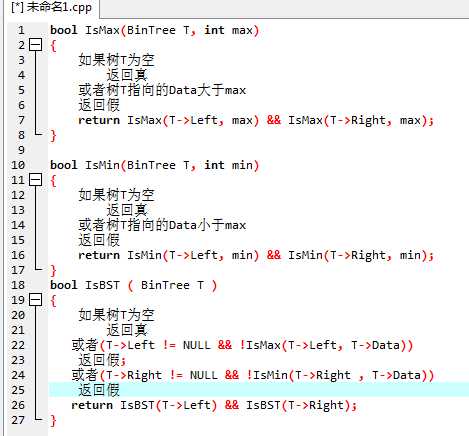469x436 pixels.
Task: Click closing brace on line 17
Action: (x=53, y=270)
